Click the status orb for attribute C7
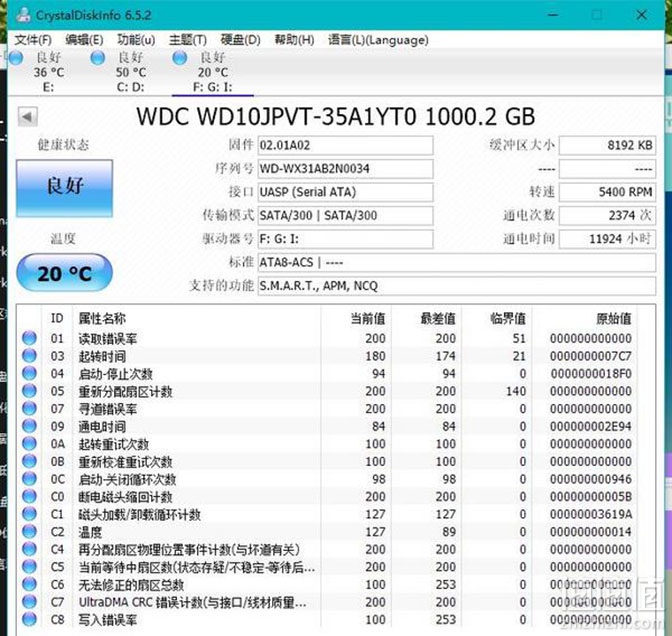 click(x=29, y=602)
